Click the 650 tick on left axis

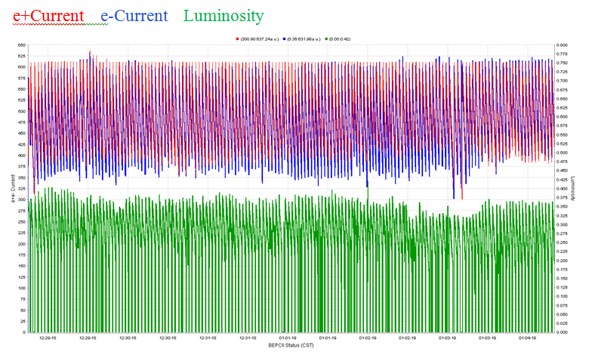[x=20, y=45]
